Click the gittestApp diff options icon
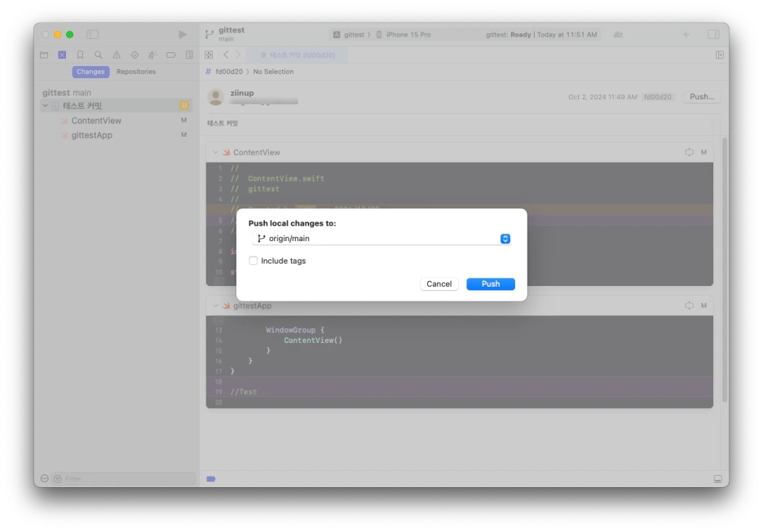Screen dimensions: 763x532 point(689,306)
